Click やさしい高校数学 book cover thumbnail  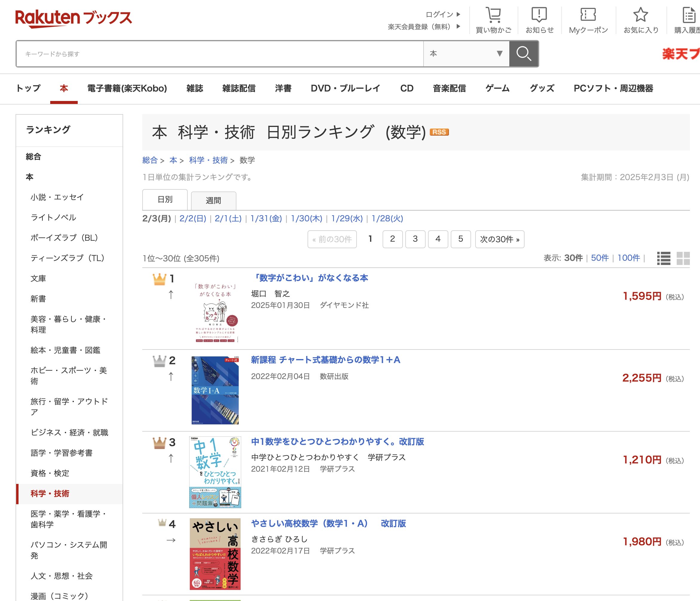point(215,554)
